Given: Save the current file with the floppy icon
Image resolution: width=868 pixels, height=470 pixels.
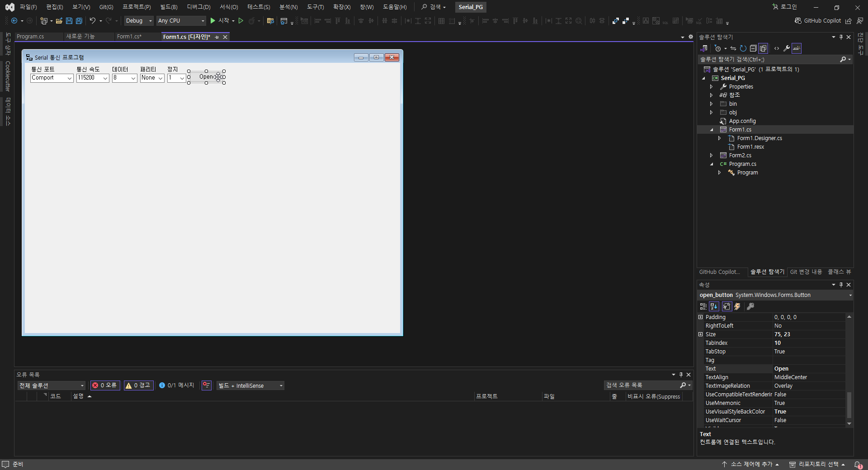Looking at the screenshot, I should (x=69, y=21).
